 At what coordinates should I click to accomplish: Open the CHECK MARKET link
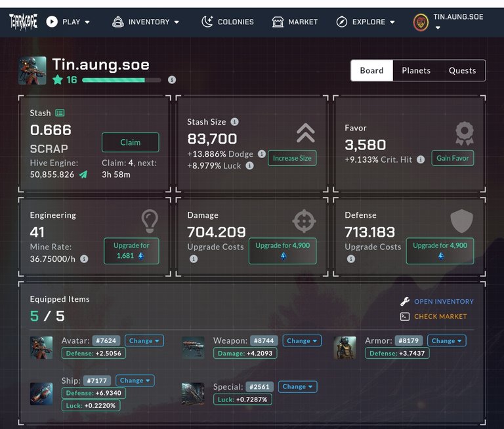tap(440, 317)
